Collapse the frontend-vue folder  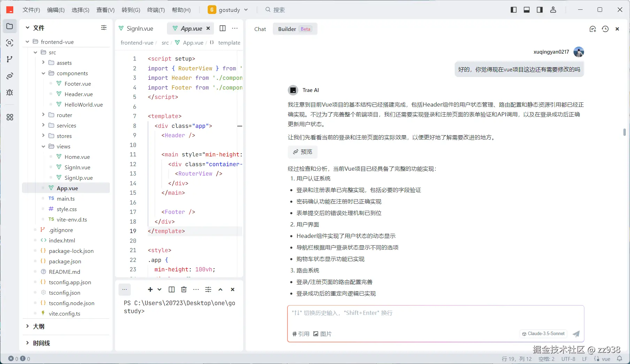(28, 42)
